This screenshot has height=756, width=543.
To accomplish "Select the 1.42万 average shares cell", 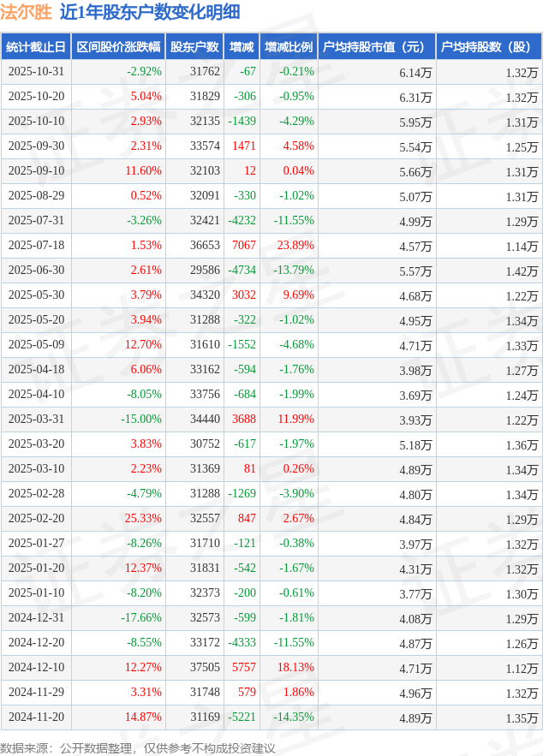I will click(x=522, y=271).
